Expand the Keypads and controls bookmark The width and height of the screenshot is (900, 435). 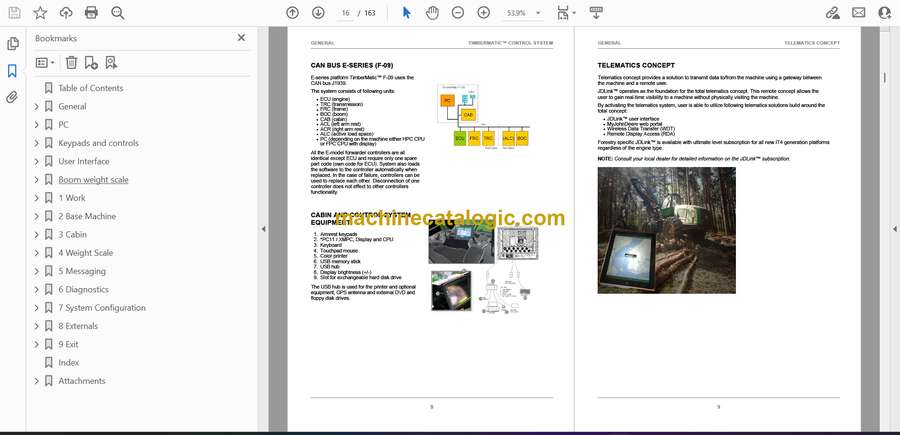tap(37, 143)
